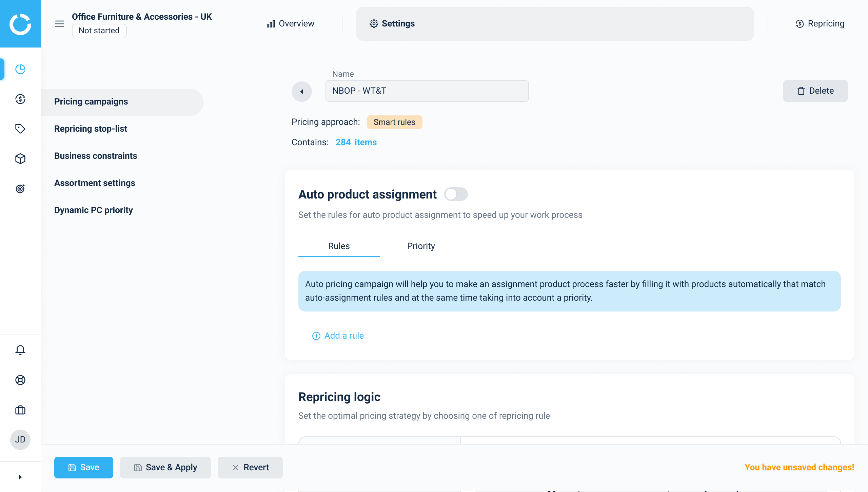Click the notification bell icon
Viewport: 868px width, 492px height.
20,351
